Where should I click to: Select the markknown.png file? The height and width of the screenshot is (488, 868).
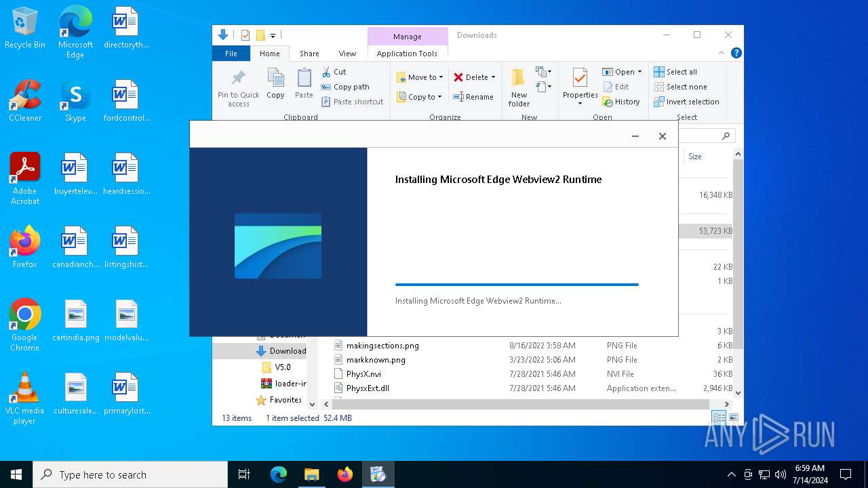(376, 360)
